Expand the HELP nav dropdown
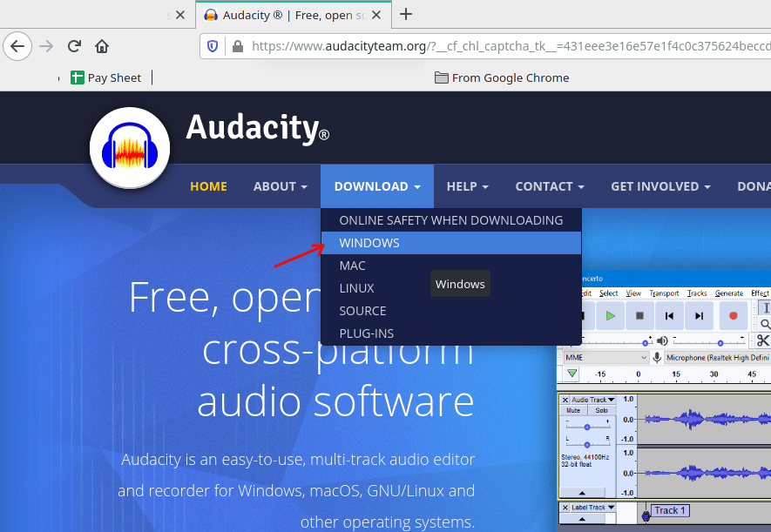The image size is (771, 532). coord(467,186)
